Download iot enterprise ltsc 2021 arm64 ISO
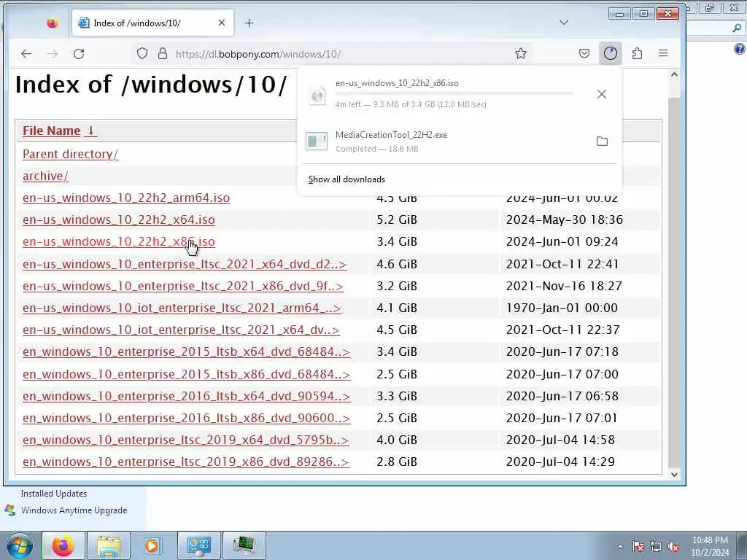The width and height of the screenshot is (747, 560). [182, 308]
